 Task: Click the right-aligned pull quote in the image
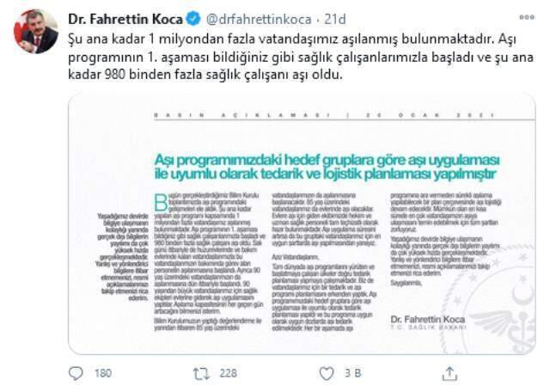pos(122,257)
